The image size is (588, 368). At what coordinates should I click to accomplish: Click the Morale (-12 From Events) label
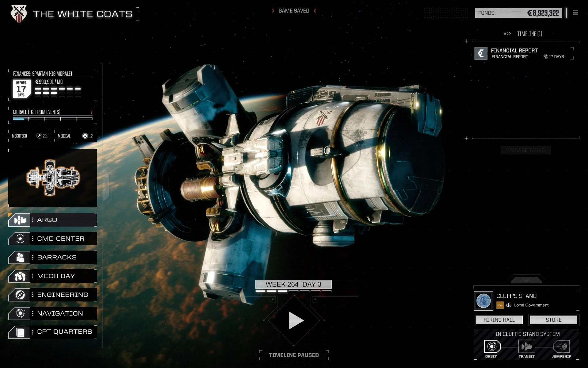pos(36,112)
